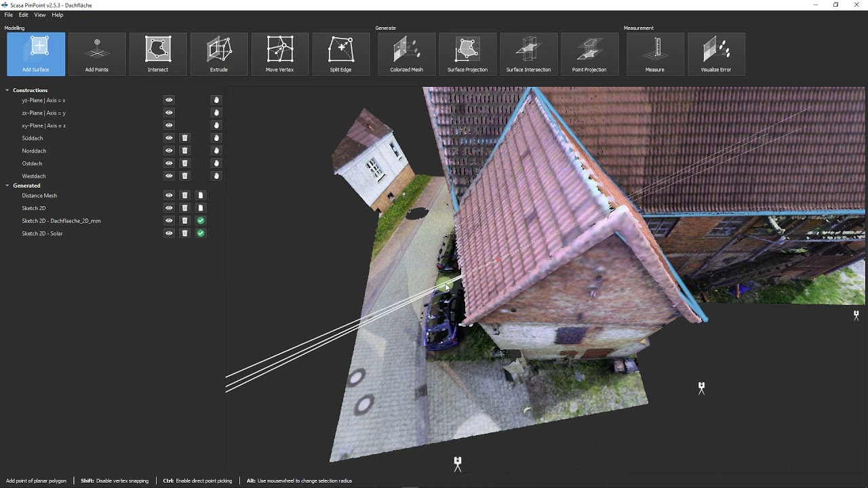
Task: Click the 'Add point of planar polygon' status text
Action: pos(36,481)
